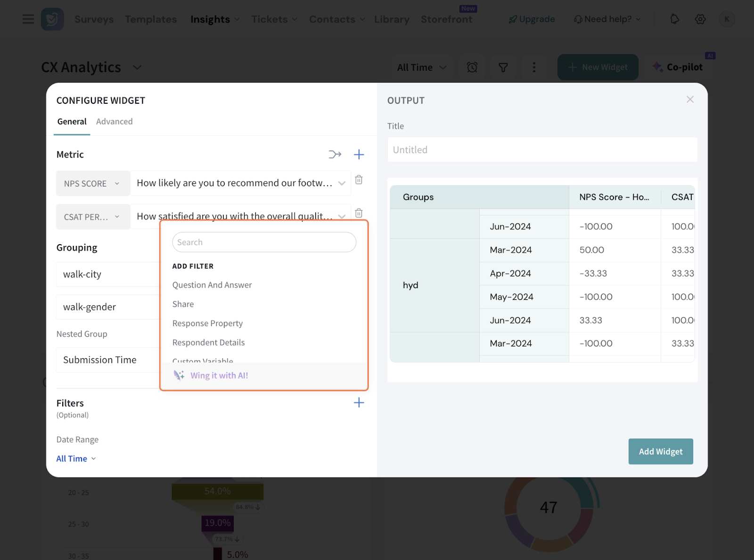Click the Wing it with AI sparkle icon
Image resolution: width=754 pixels, height=560 pixels.
[x=179, y=375]
